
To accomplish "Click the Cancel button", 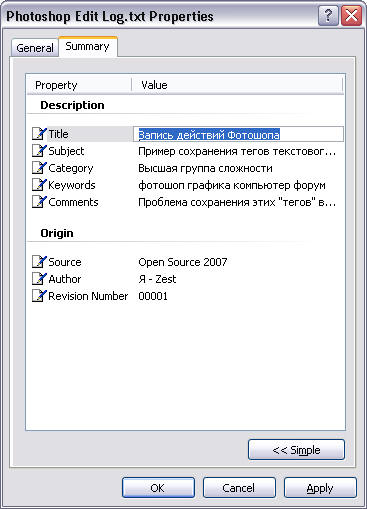I will (x=239, y=488).
